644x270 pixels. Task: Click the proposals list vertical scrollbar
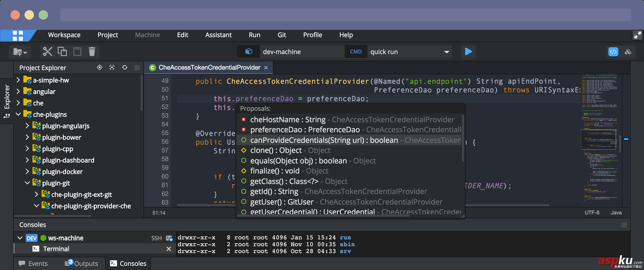point(463,138)
